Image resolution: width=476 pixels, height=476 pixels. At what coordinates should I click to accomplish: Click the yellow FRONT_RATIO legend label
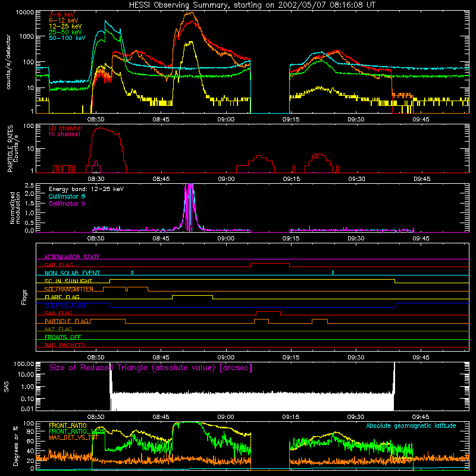coord(68,425)
